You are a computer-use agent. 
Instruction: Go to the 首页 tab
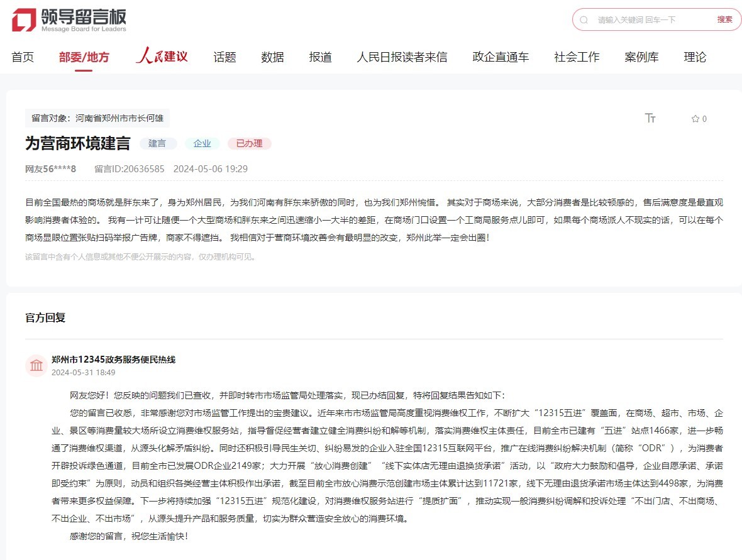pyautogui.click(x=23, y=57)
